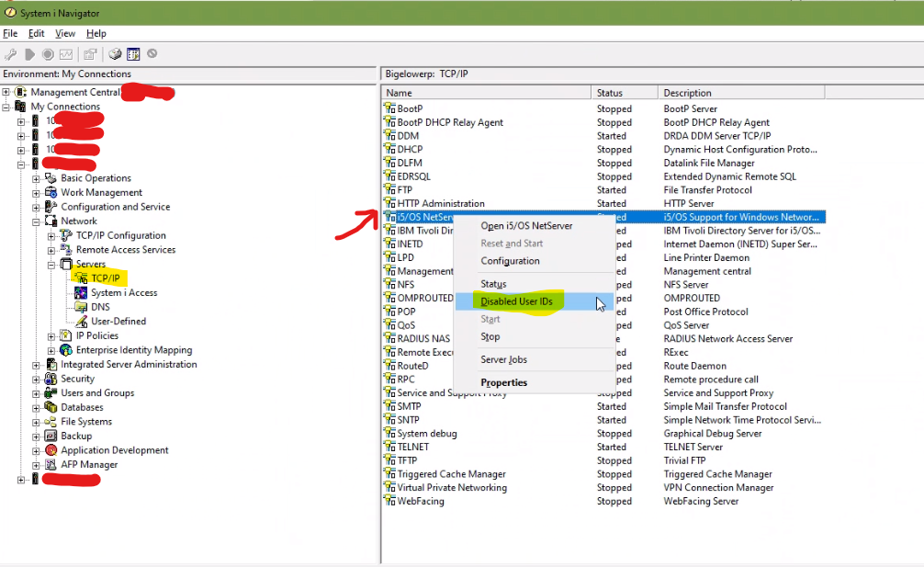This screenshot has width=924, height=567.
Task: Click the Enterprise Identity Mapping icon
Action: coord(66,350)
